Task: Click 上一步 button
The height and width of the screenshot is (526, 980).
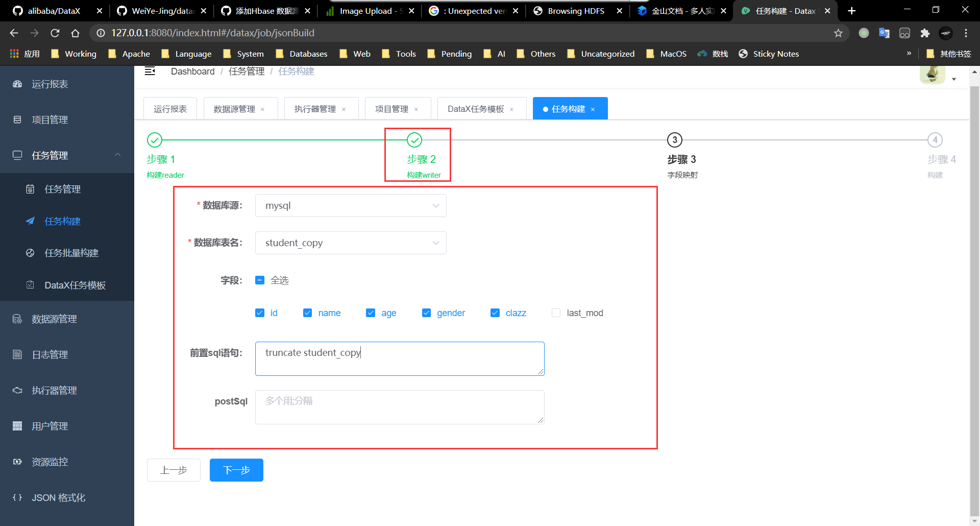Action: click(174, 470)
